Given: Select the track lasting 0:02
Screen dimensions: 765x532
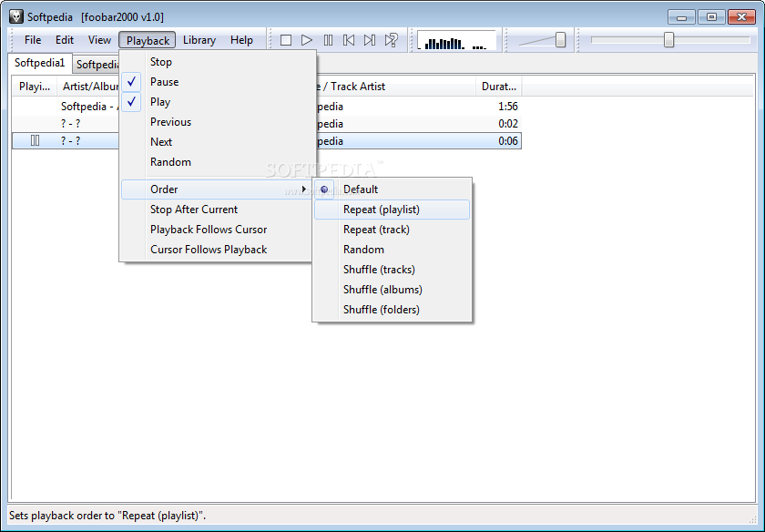Looking at the screenshot, I should [266, 124].
